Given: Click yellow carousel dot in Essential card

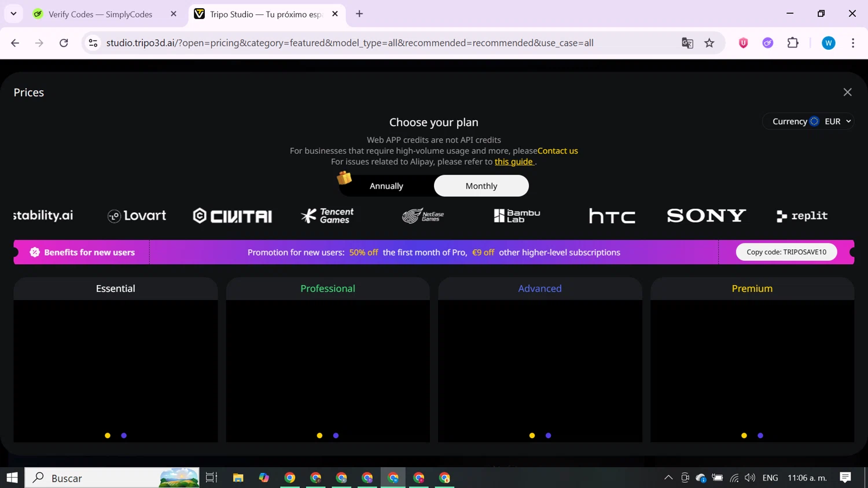Looking at the screenshot, I should point(108,435).
